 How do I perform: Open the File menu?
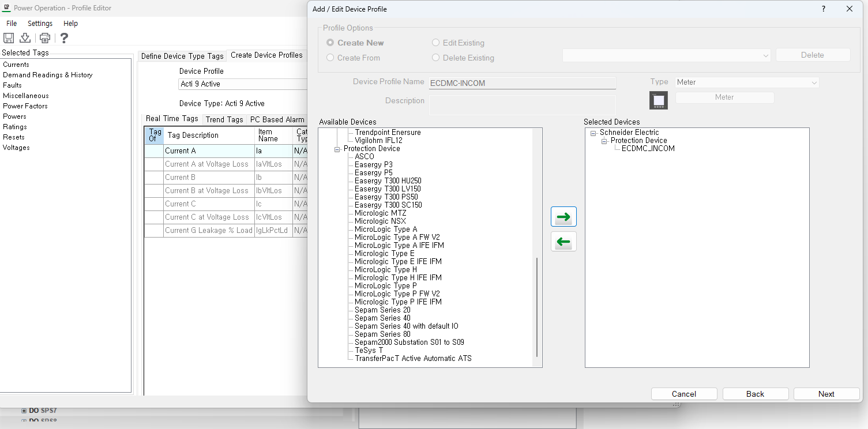(12, 24)
